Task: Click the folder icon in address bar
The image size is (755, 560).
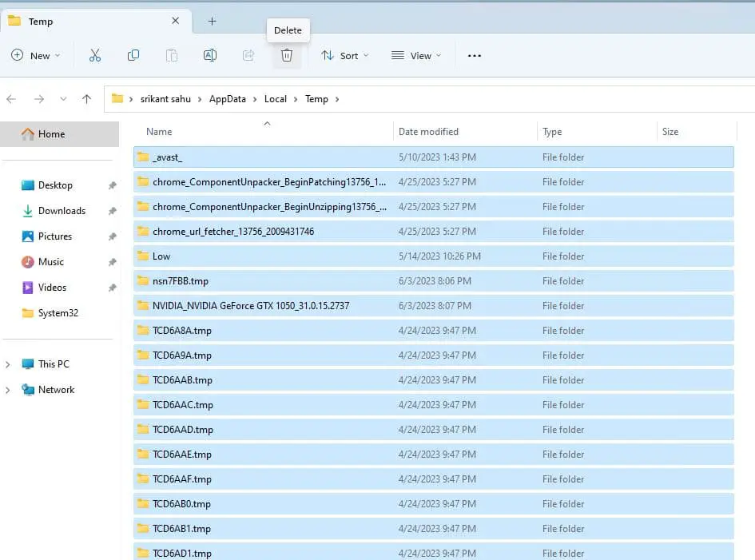Action: [117, 99]
